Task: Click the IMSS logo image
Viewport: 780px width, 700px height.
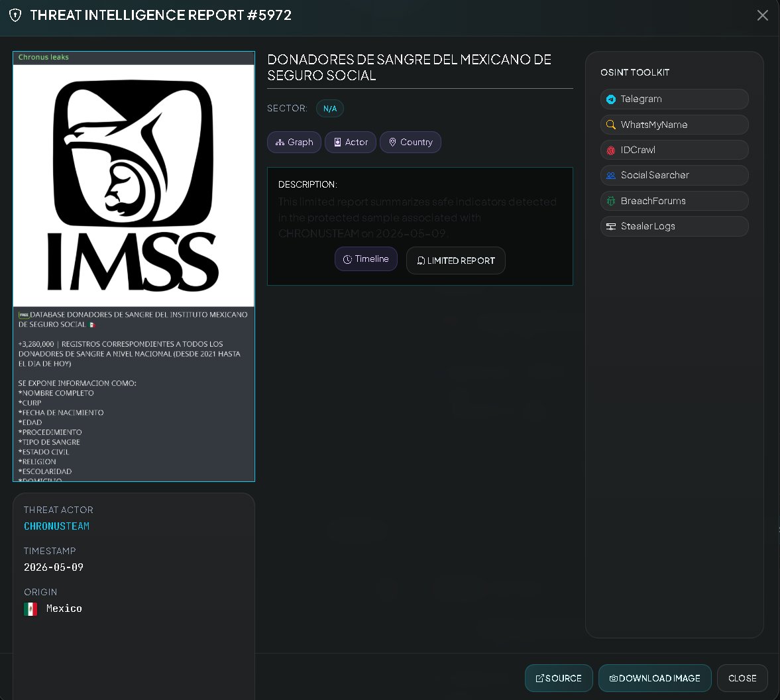Action: point(133,186)
